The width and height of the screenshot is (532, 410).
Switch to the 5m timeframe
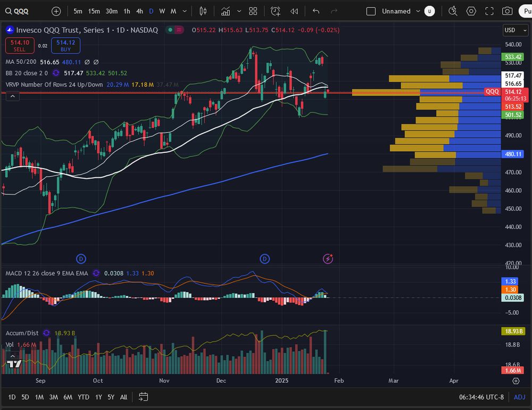(78, 11)
